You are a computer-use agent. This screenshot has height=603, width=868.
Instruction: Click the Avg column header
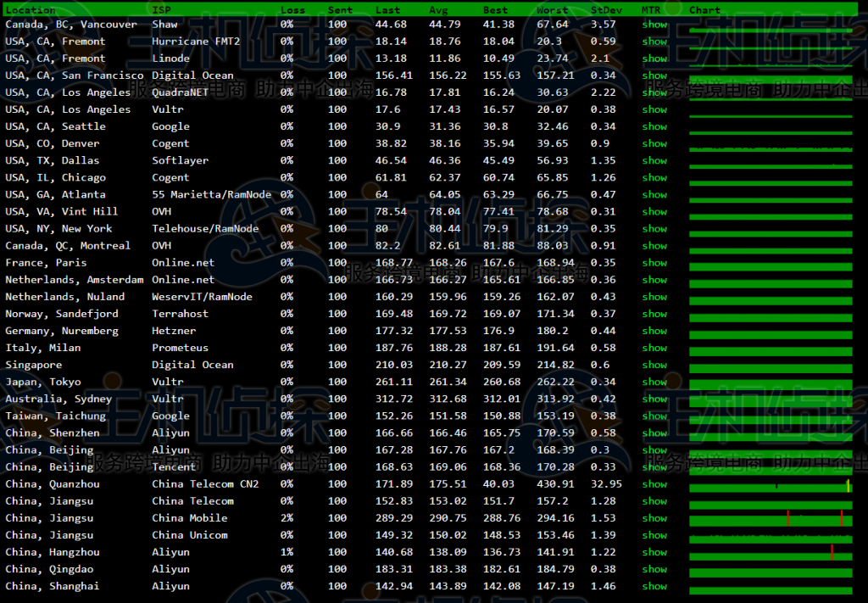[x=437, y=10]
